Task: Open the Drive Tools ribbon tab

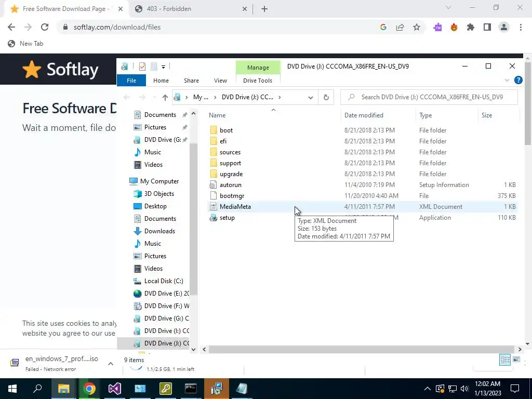Action: [x=258, y=81]
